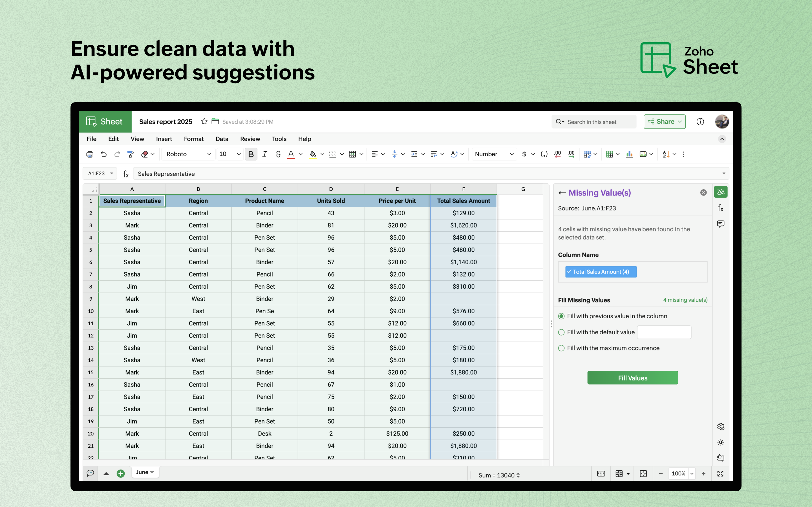The height and width of the screenshot is (507, 812).
Task: Click the undo arrow icon
Action: click(104, 154)
